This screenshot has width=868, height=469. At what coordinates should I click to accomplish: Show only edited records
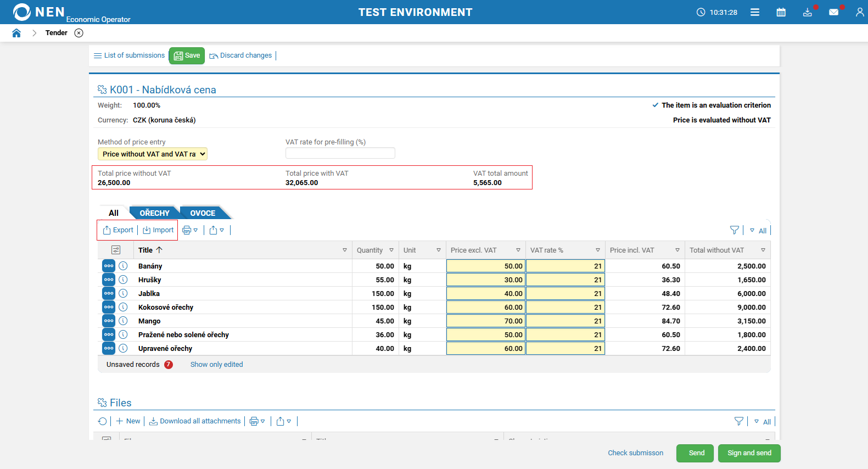tap(216, 365)
